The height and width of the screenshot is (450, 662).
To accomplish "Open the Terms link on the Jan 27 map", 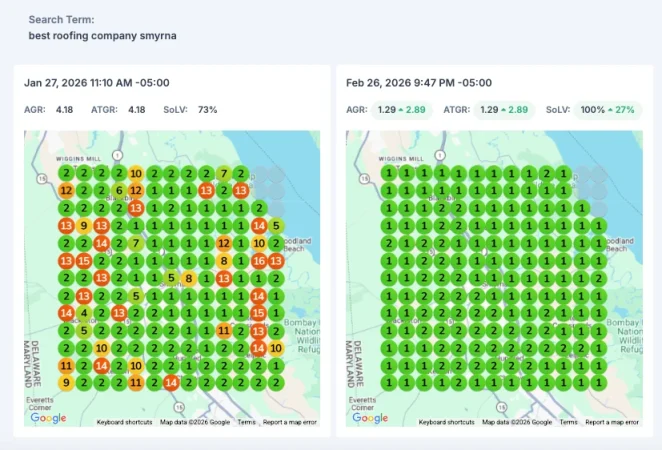I will click(246, 422).
